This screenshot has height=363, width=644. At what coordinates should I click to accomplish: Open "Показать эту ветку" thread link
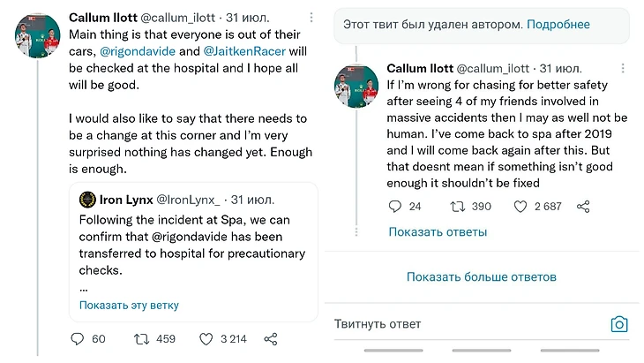click(129, 306)
